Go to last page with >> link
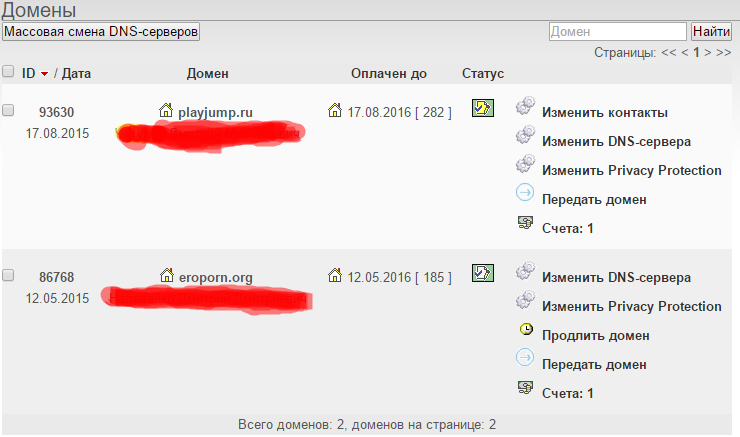This screenshot has height=437, width=740. pos(723,52)
